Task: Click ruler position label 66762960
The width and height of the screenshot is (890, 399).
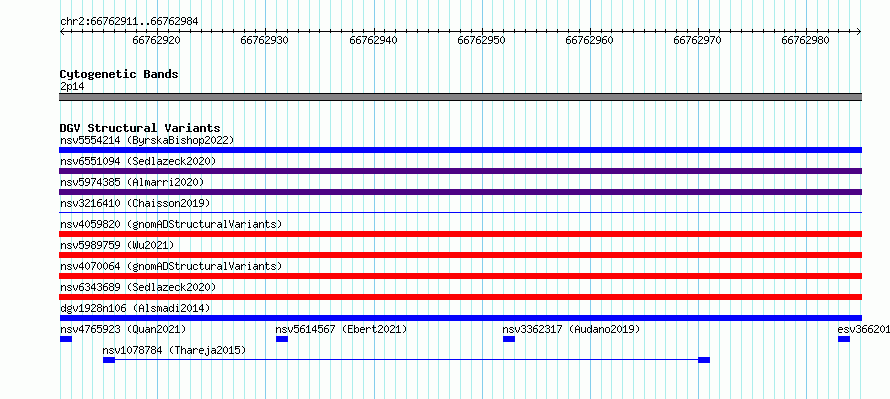Action: pyautogui.click(x=590, y=40)
